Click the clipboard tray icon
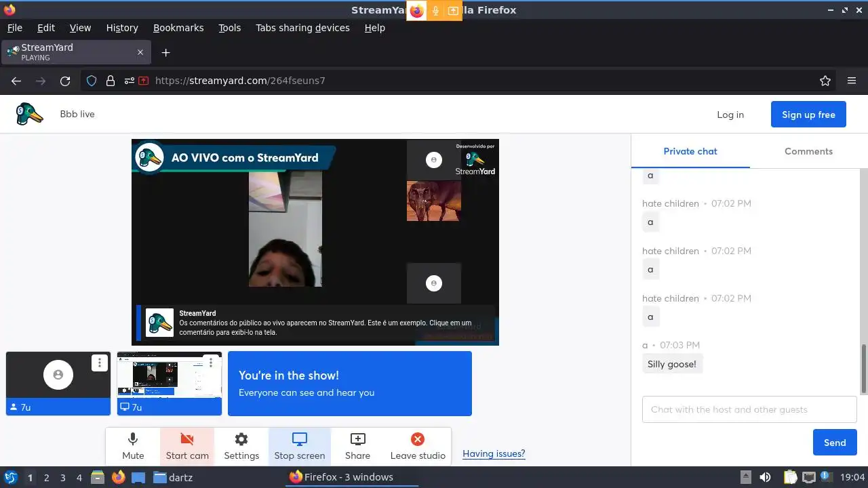 (x=790, y=477)
